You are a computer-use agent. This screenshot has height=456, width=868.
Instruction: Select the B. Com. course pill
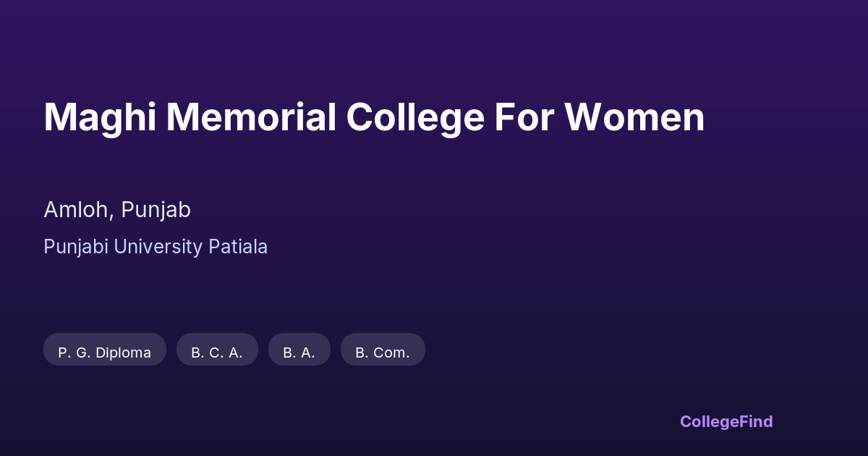(x=383, y=352)
